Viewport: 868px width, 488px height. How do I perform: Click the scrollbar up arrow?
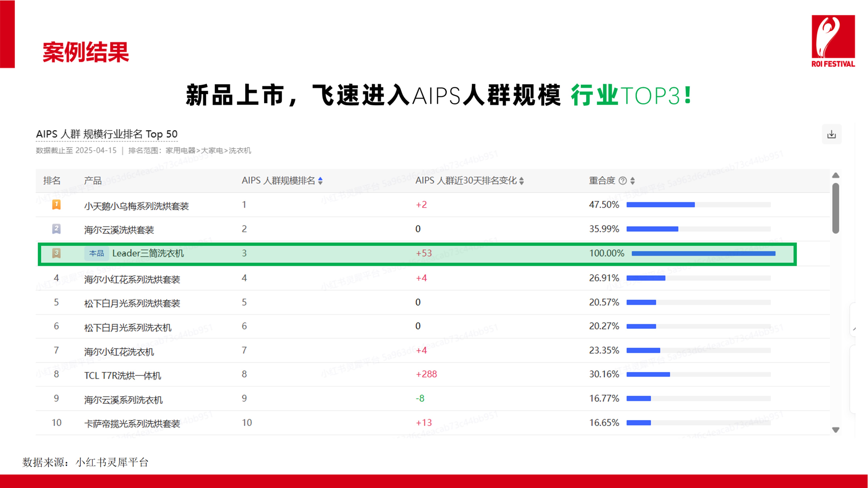click(835, 176)
